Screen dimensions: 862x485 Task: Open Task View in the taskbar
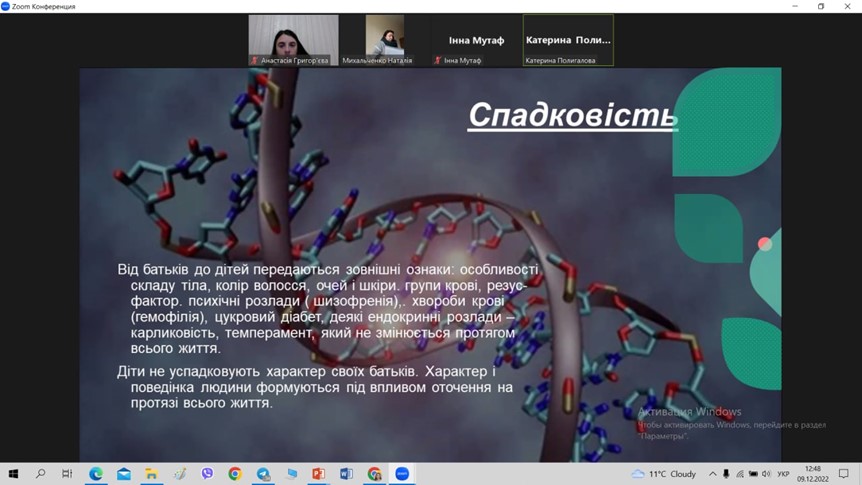pos(67,474)
